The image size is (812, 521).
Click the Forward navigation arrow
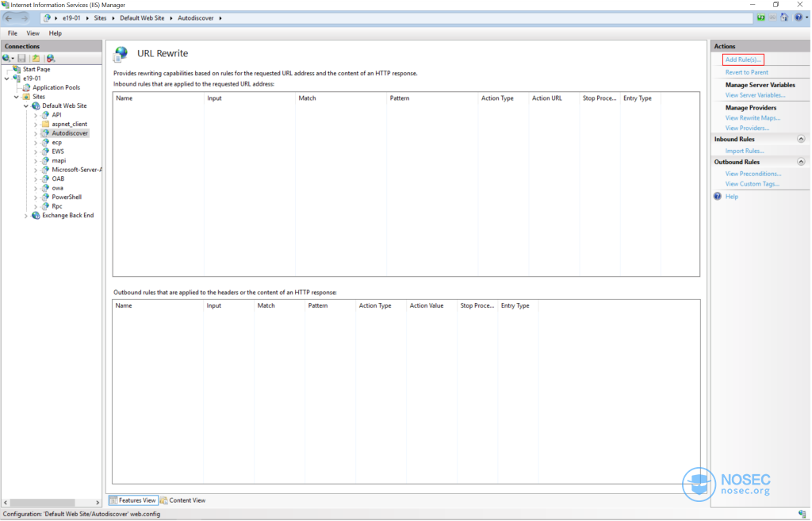click(x=24, y=18)
